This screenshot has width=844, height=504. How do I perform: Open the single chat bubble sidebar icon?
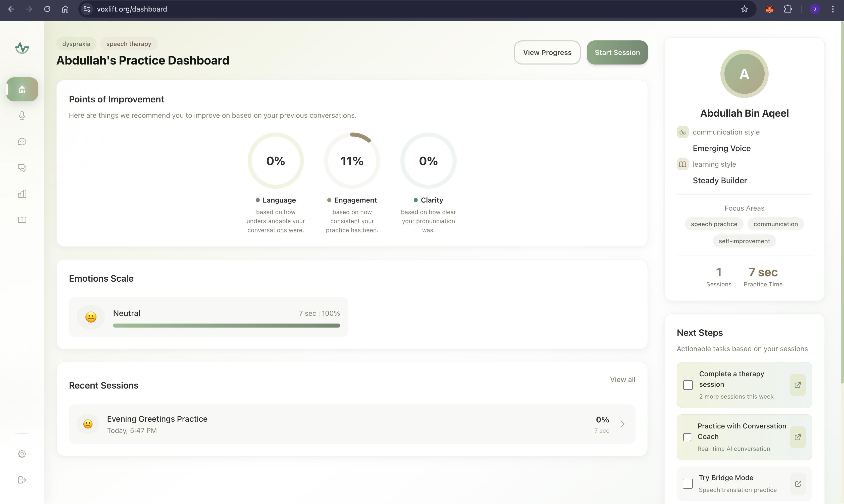[22, 142]
